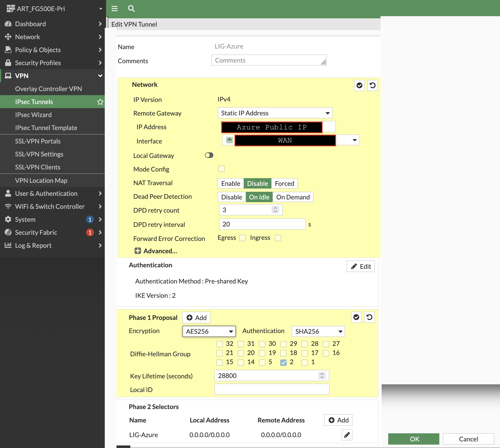The height and width of the screenshot is (448, 500).
Task: Click the User & Authentication person icon
Action: (x=8, y=193)
